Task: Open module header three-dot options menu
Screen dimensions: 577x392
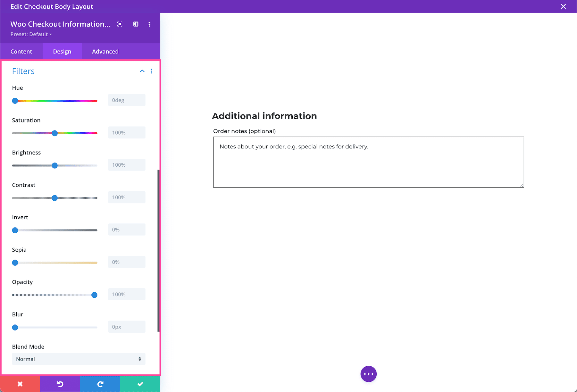Action: pyautogui.click(x=149, y=24)
